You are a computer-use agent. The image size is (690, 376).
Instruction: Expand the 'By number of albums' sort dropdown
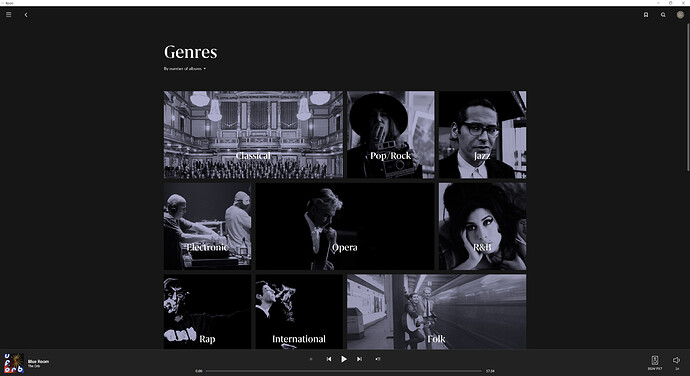185,69
